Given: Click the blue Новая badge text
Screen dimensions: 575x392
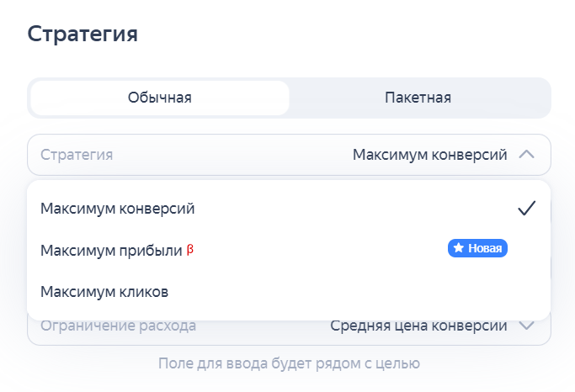Looking at the screenshot, I should click(x=485, y=248).
